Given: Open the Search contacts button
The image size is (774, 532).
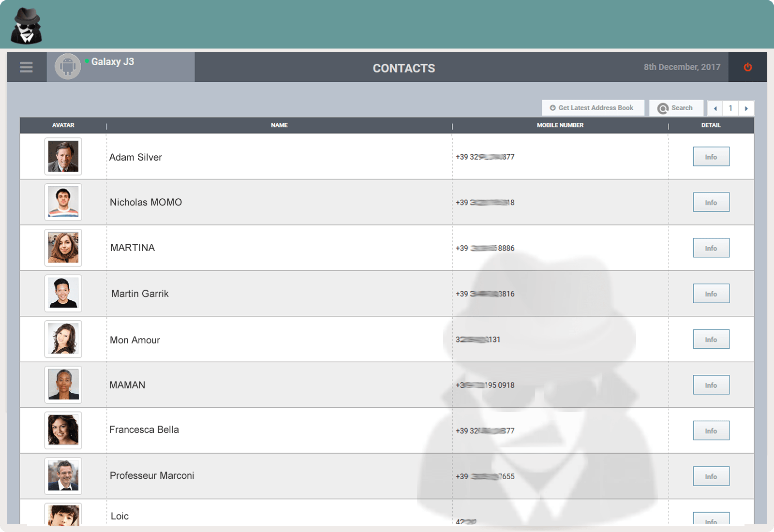Looking at the screenshot, I should (676, 108).
